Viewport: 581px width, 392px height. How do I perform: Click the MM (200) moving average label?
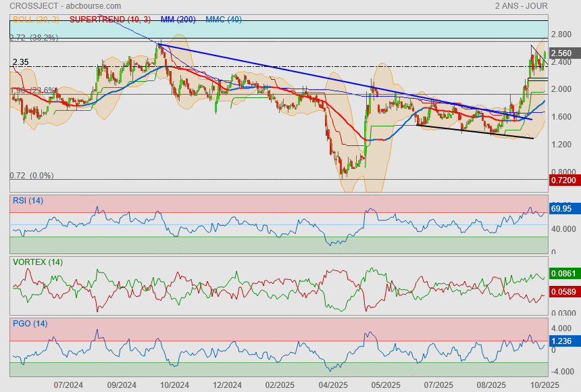tap(178, 19)
